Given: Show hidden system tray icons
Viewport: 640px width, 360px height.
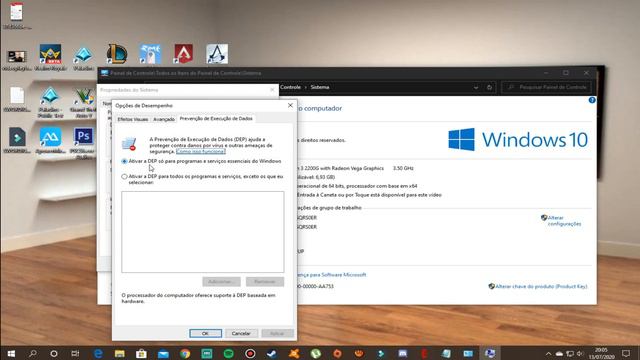Looking at the screenshot, I should (x=548, y=353).
